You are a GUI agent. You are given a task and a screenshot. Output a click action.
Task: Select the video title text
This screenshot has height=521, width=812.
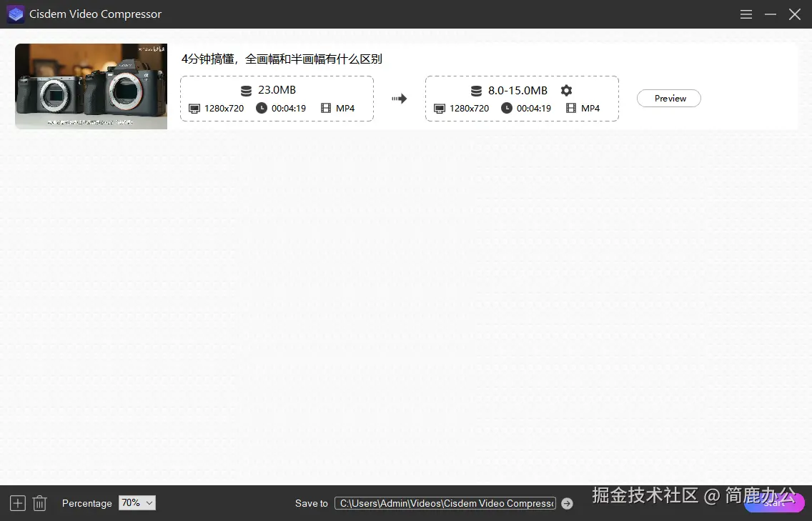click(283, 59)
